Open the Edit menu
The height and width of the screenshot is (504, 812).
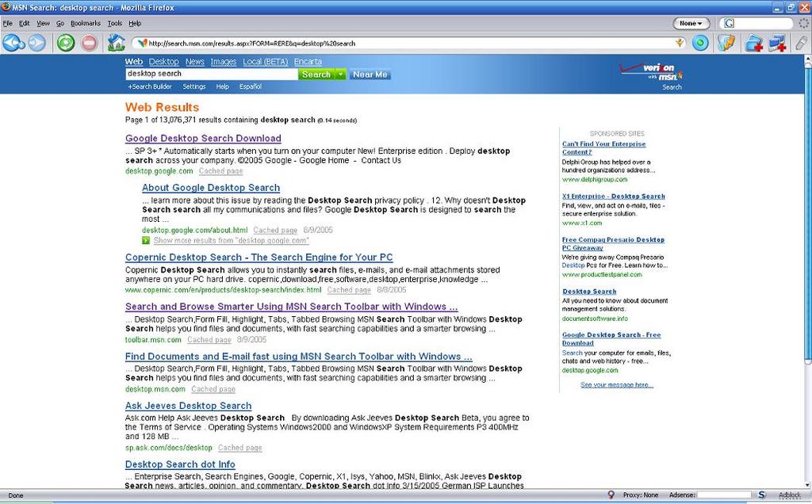[x=25, y=23]
